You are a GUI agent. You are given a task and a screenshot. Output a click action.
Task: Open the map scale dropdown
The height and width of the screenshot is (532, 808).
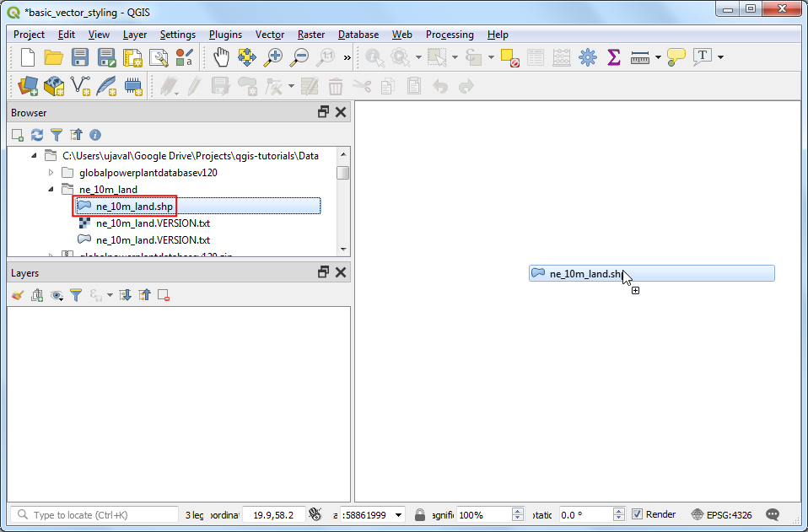point(398,514)
